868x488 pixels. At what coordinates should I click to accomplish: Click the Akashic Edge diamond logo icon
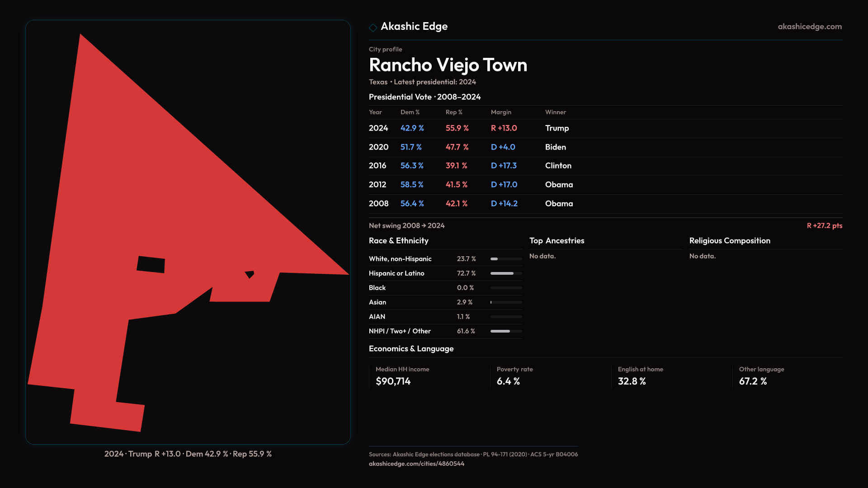pos(373,28)
